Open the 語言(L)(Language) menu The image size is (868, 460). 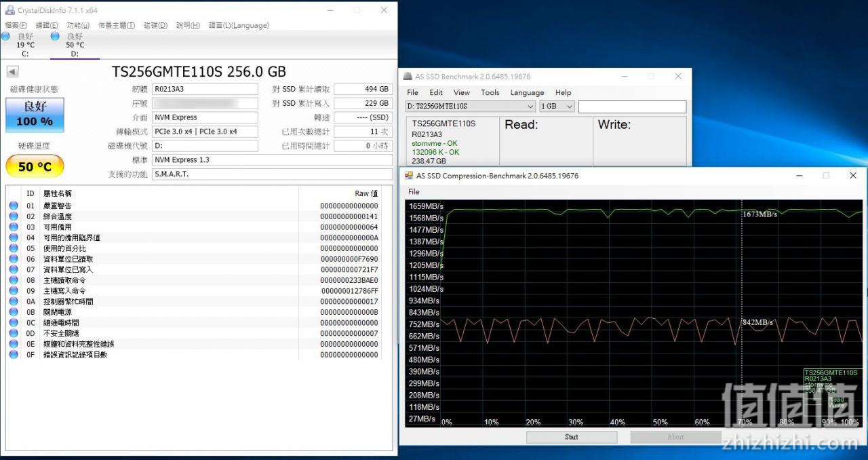239,25
